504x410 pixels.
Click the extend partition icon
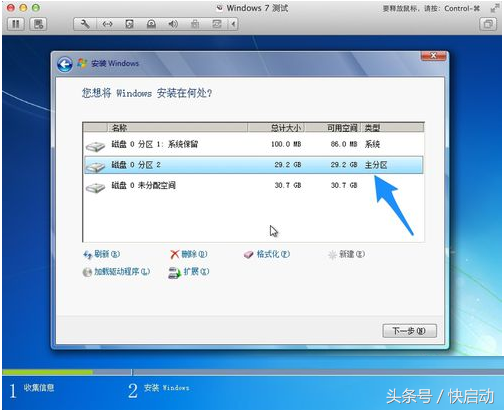point(174,273)
